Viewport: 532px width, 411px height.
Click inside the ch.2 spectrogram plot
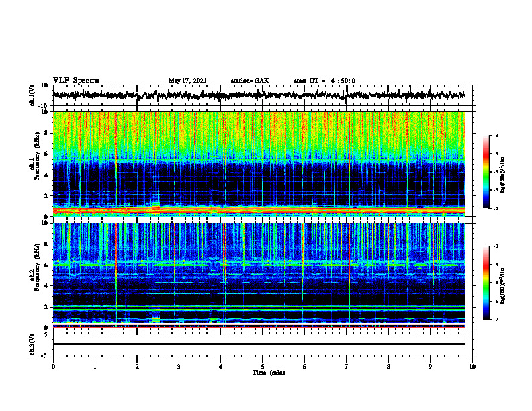coord(259,275)
